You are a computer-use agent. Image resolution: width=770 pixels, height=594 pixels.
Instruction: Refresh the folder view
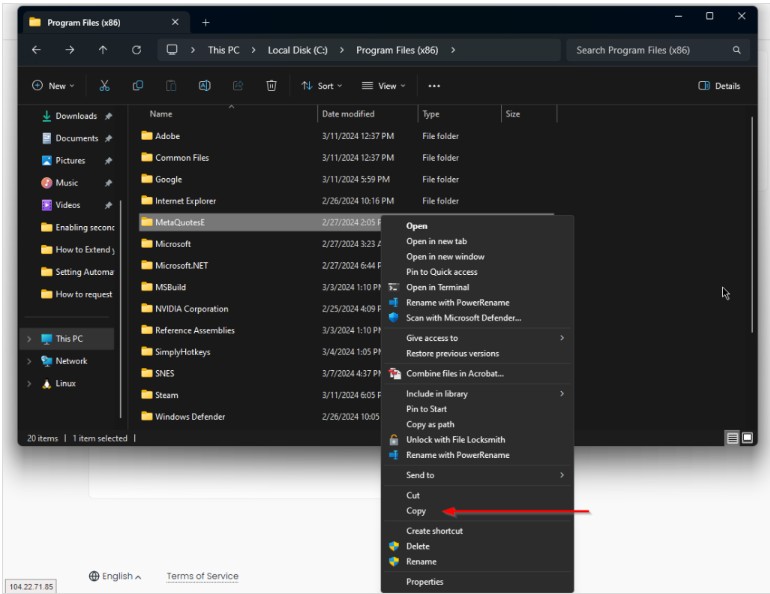pyautogui.click(x=137, y=50)
